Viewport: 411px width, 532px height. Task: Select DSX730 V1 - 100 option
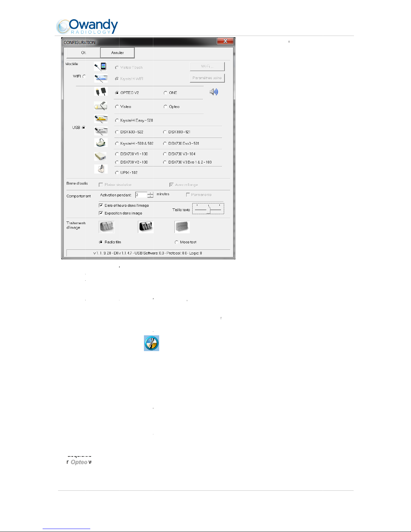131,154
